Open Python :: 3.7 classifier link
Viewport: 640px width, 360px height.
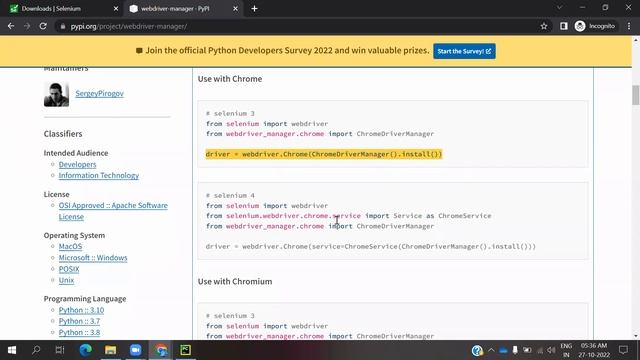[79, 321]
